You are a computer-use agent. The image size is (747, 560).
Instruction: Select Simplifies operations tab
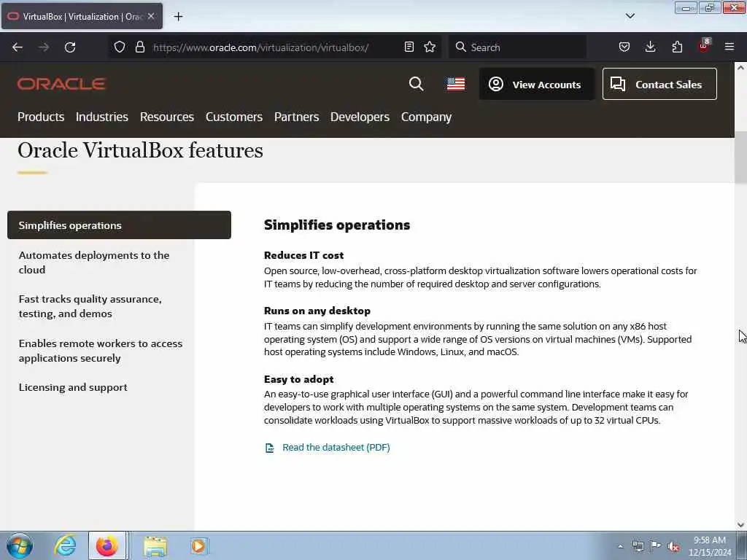click(x=119, y=225)
